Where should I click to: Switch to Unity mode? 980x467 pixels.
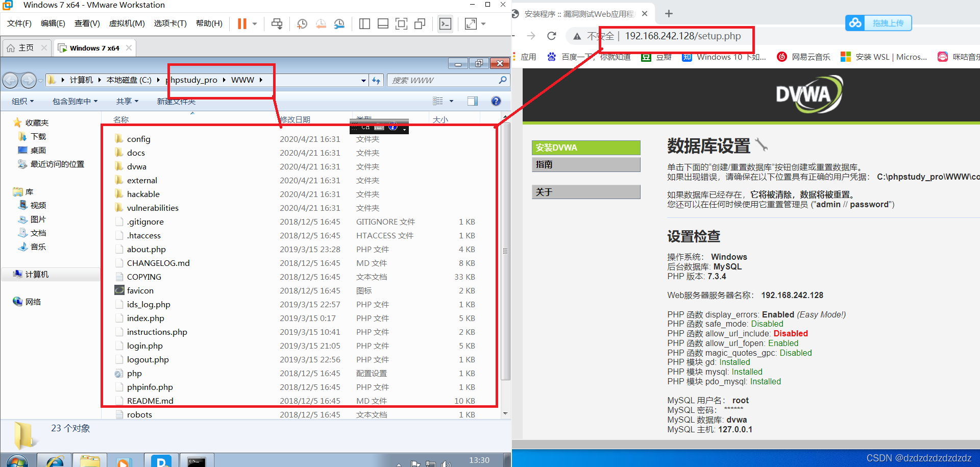click(420, 23)
